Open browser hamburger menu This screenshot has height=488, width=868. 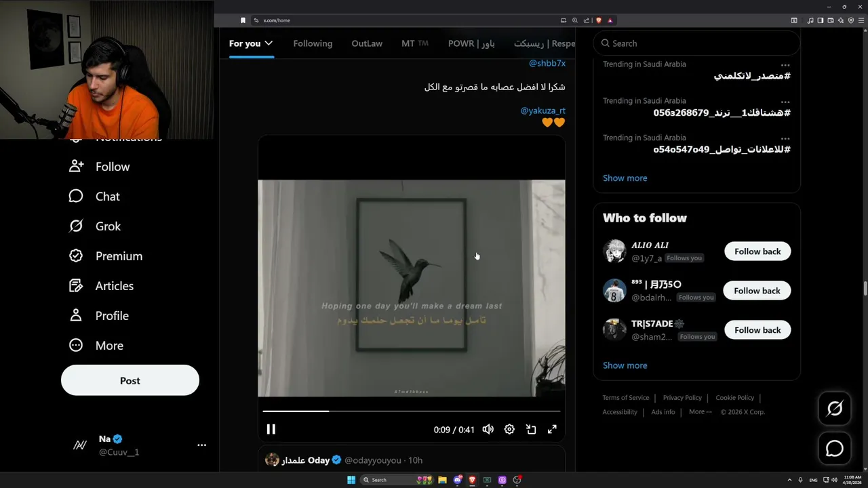point(860,20)
